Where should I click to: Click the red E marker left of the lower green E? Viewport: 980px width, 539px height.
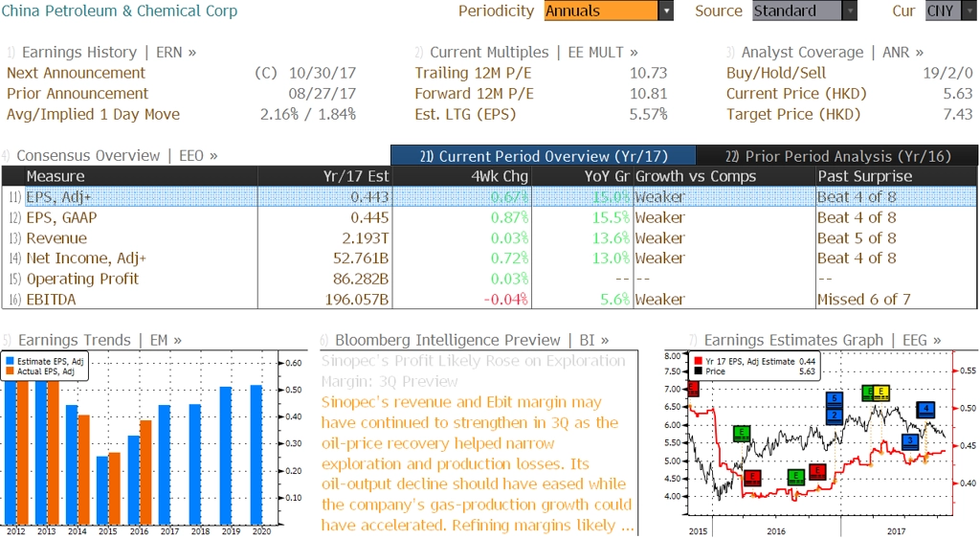752,478
